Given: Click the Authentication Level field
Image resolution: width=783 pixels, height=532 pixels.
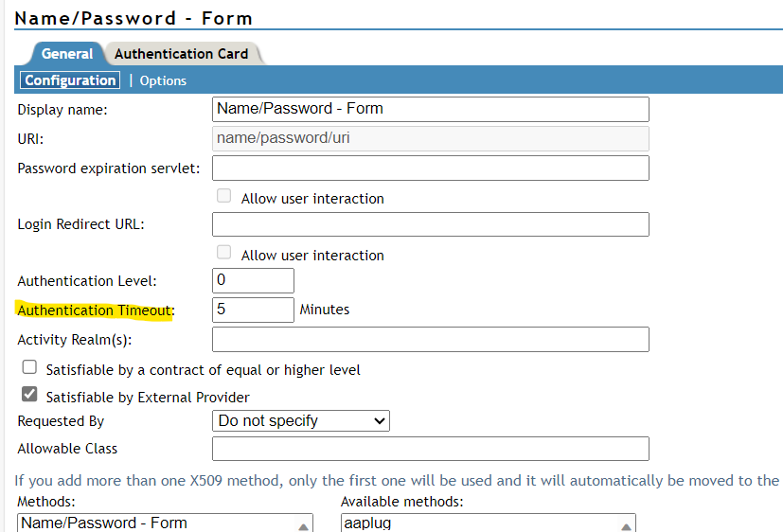Looking at the screenshot, I should click(x=253, y=280).
